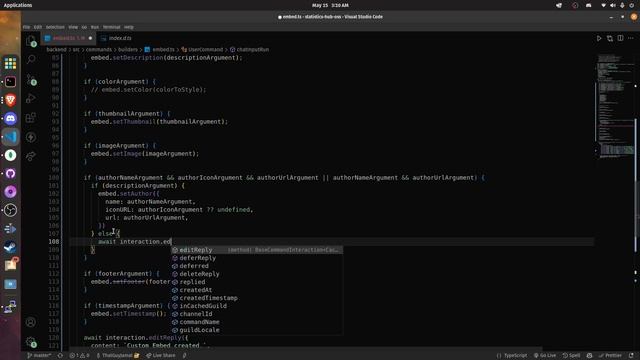Open the Source Control view

point(31,79)
